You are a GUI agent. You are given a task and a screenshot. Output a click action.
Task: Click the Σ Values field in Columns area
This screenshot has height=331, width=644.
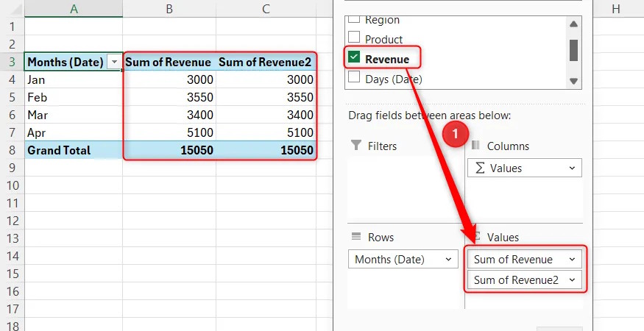tap(525, 168)
